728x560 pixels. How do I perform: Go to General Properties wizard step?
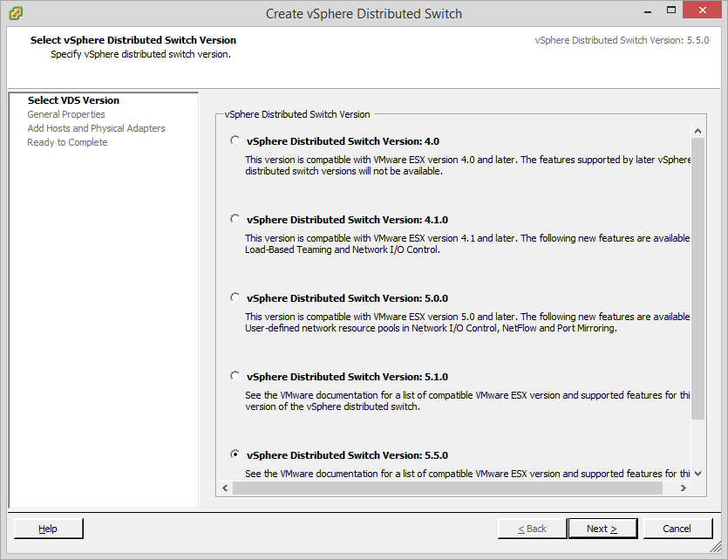pos(66,114)
